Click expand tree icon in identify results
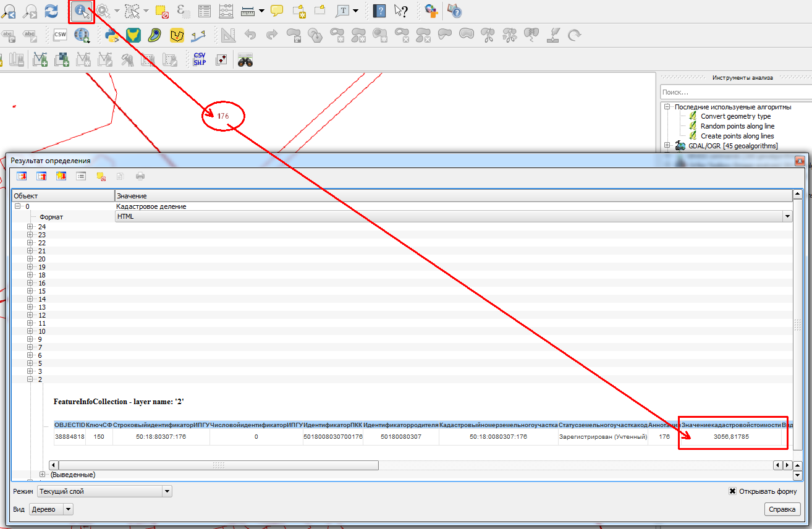Viewport: 812px width, 529px height. click(x=22, y=176)
